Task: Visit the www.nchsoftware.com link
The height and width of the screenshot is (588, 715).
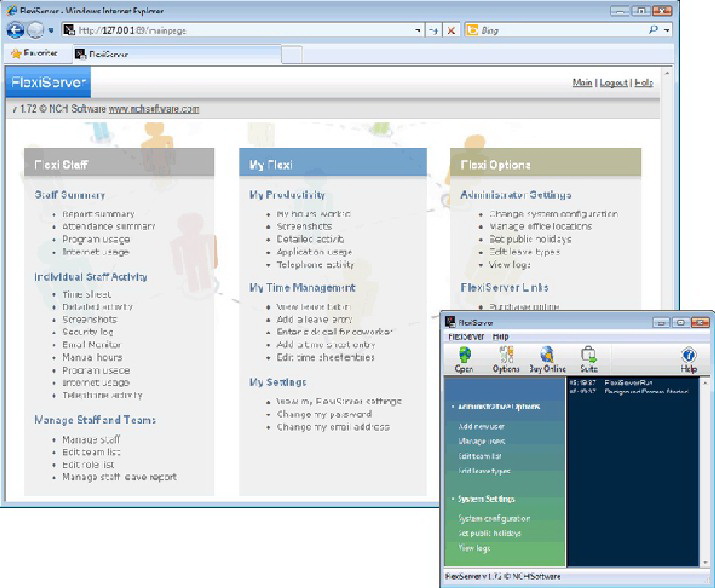Action: 154,109
